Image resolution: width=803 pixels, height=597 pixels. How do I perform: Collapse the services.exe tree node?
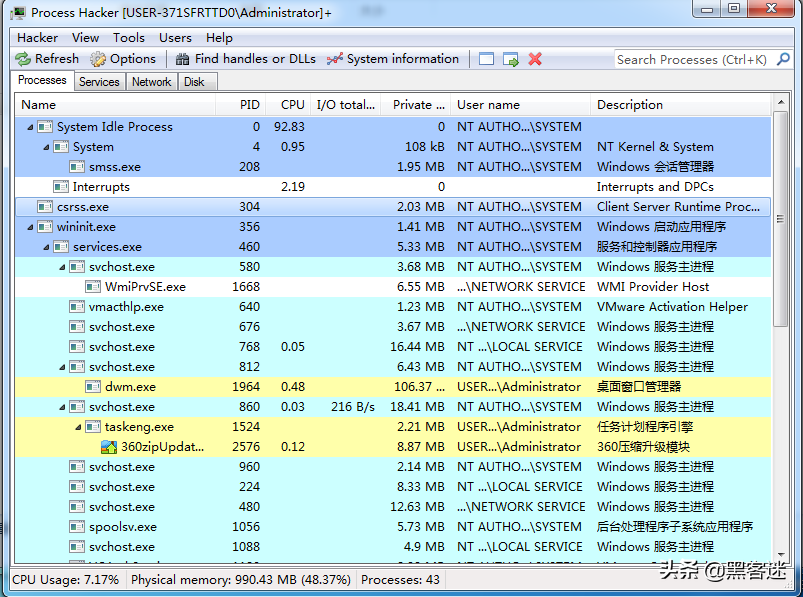point(46,247)
